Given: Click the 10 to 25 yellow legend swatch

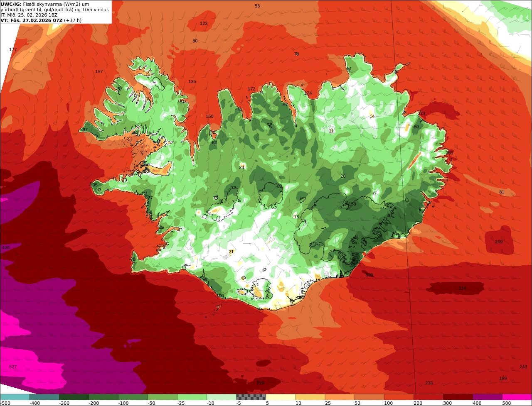Looking at the screenshot, I should pyautogui.click(x=310, y=397).
